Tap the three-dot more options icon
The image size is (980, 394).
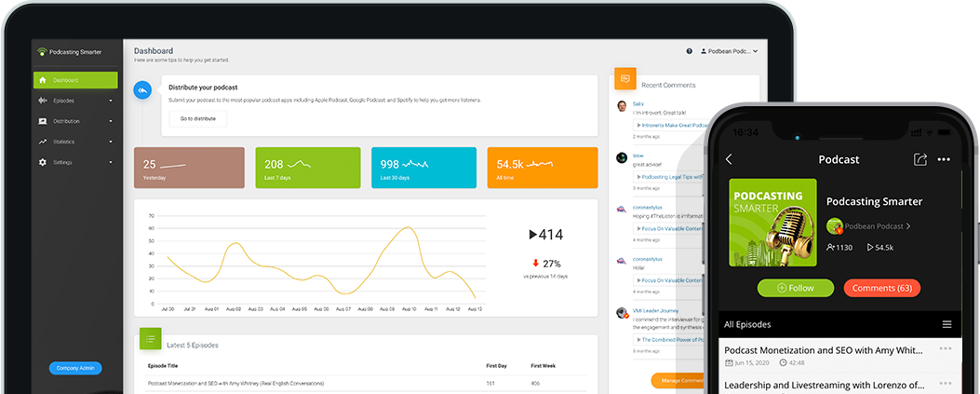(944, 159)
